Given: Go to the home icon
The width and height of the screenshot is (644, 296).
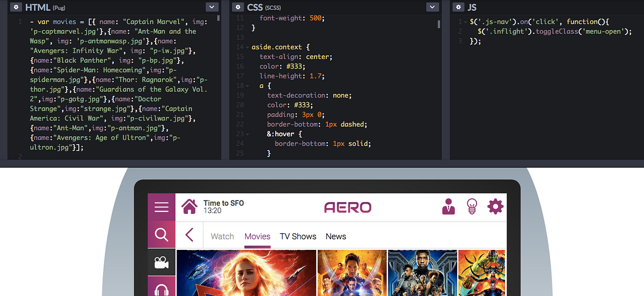Looking at the screenshot, I should 189,206.
